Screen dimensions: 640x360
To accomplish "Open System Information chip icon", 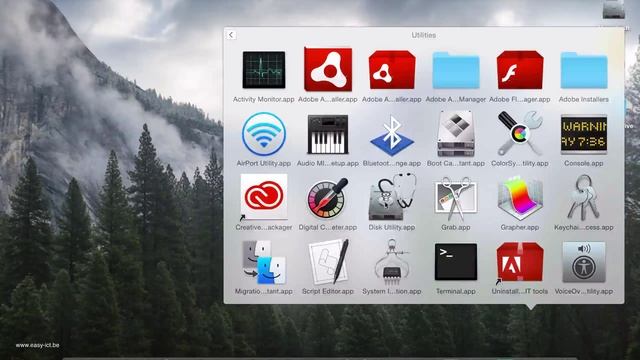I will click(392, 262).
